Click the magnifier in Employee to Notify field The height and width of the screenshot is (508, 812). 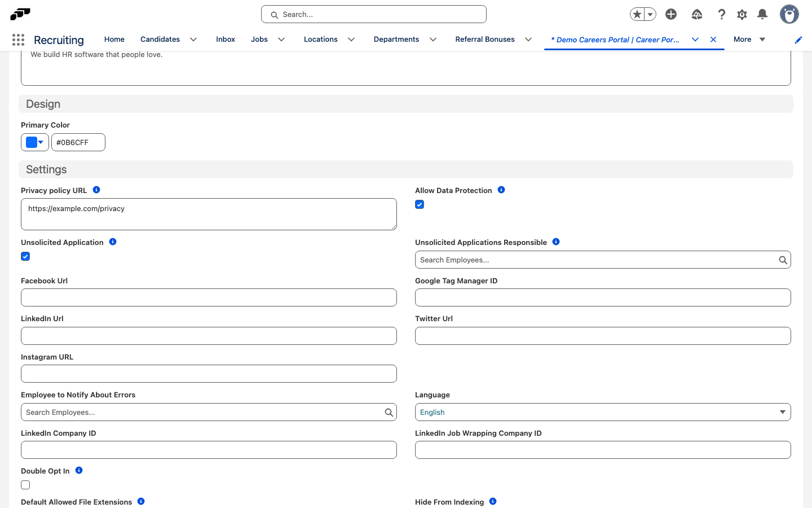pos(389,413)
